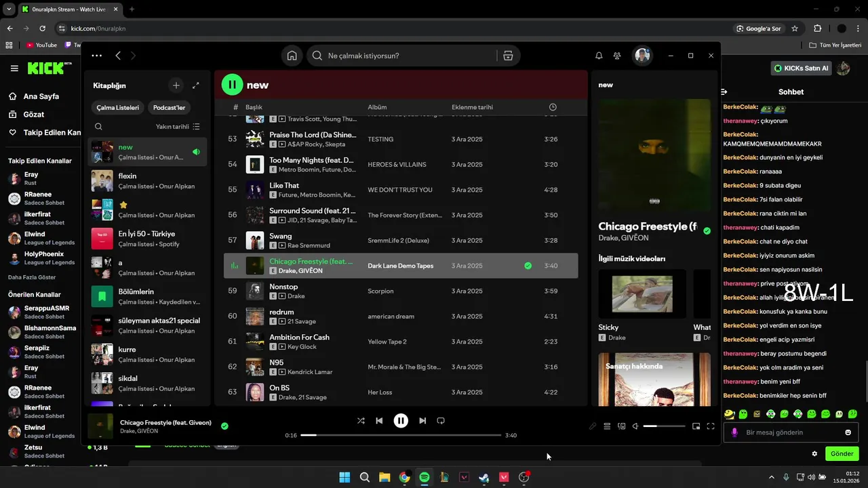Open Spotify notifications bell
The height and width of the screenshot is (488, 868).
599,56
